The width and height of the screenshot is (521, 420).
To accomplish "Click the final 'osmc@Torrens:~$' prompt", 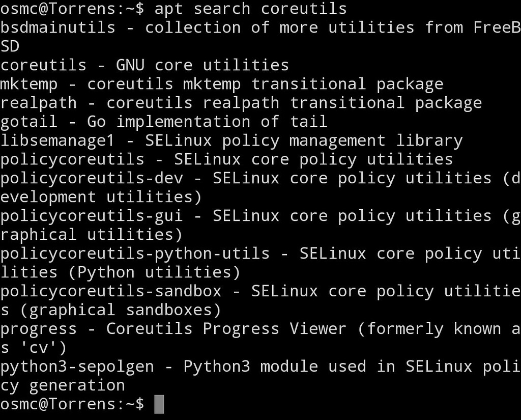I will pos(72,404).
